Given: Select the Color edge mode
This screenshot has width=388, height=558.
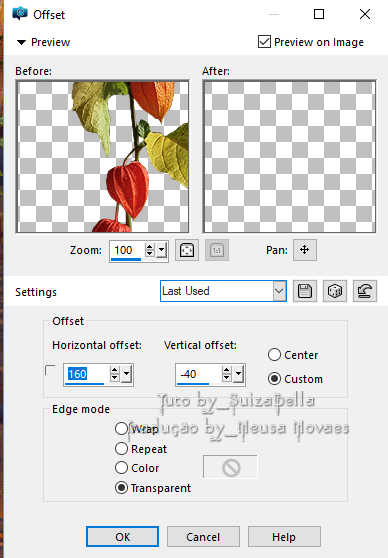Looking at the screenshot, I should coord(121,468).
